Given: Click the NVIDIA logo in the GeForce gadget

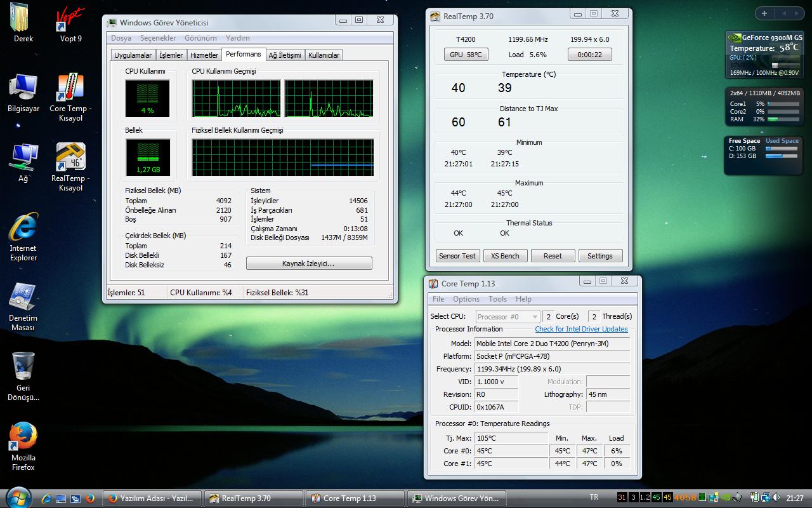Looking at the screenshot, I should coord(734,37).
